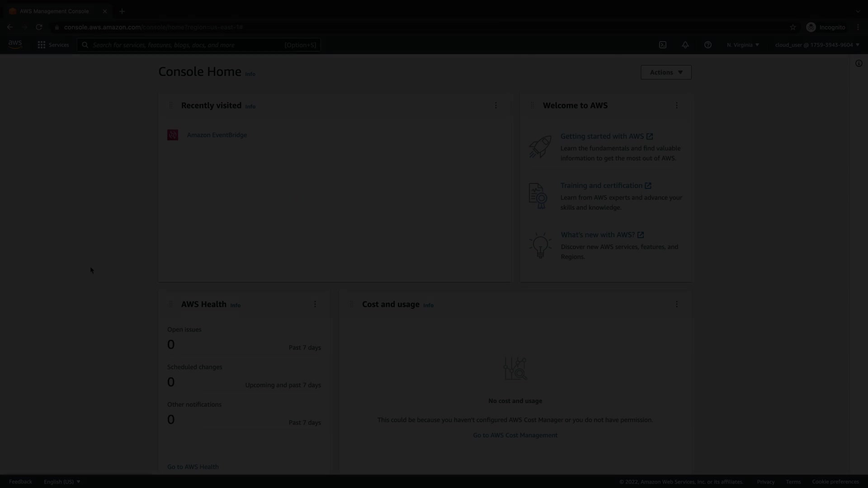Open the AWS Health widget options menu

(315, 304)
